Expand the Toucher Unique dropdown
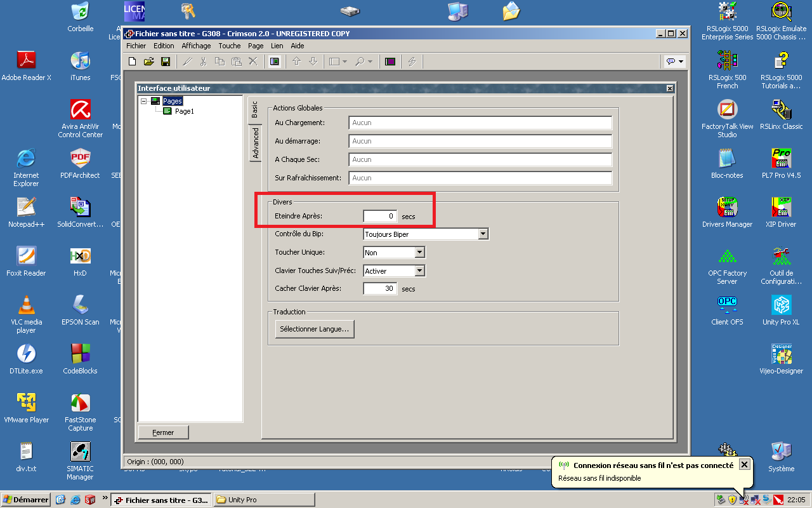The height and width of the screenshot is (508, 812). pos(419,253)
